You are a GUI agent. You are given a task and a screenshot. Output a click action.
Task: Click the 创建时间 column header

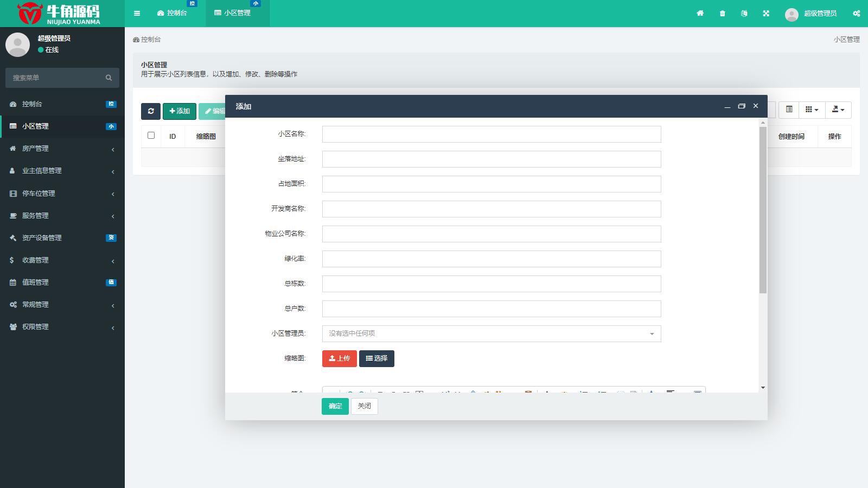(x=791, y=137)
